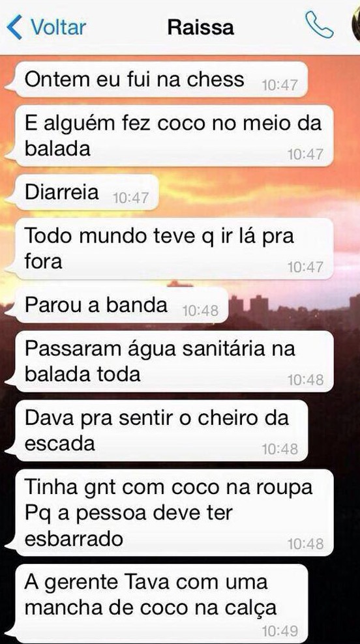The image size is (360, 644).
Task: Tap the sunset chat wallpaper beside Diarreia
Action: [255, 192]
